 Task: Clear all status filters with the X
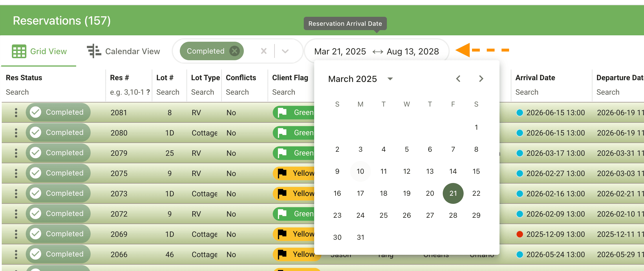point(264,51)
